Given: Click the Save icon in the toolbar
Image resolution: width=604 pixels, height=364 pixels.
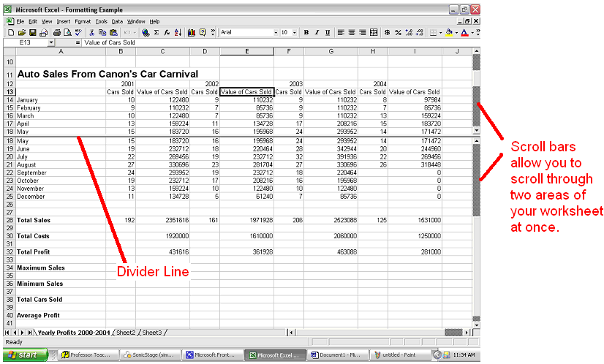Looking at the screenshot, I should [x=31, y=33].
